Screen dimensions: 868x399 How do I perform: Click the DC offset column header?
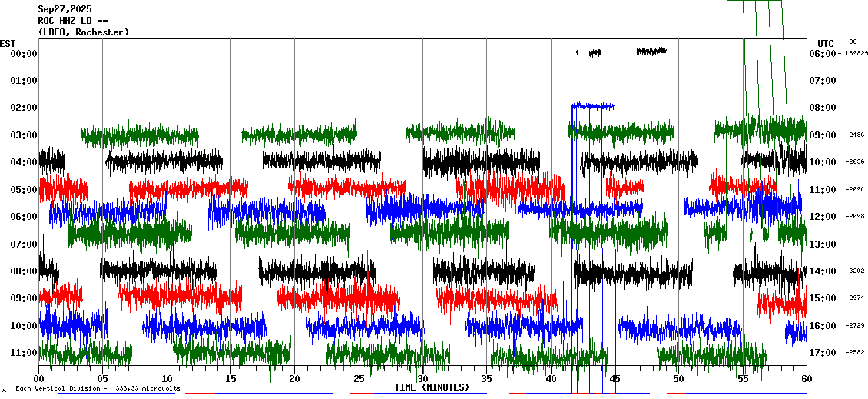pos(853,42)
